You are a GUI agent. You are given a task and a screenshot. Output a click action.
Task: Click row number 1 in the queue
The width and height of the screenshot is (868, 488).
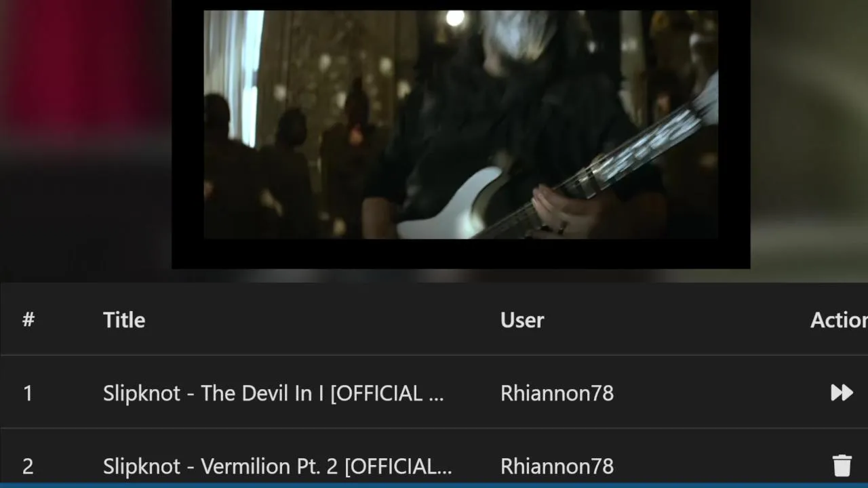coord(28,393)
